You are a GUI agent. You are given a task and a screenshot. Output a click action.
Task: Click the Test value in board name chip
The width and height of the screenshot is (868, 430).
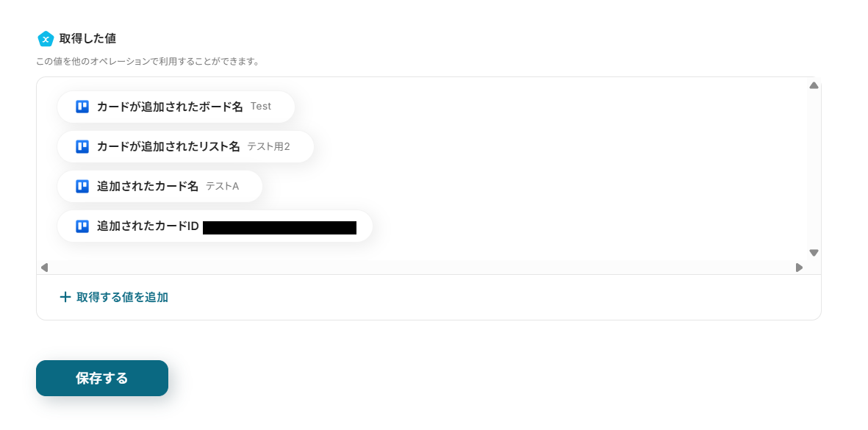click(x=261, y=107)
